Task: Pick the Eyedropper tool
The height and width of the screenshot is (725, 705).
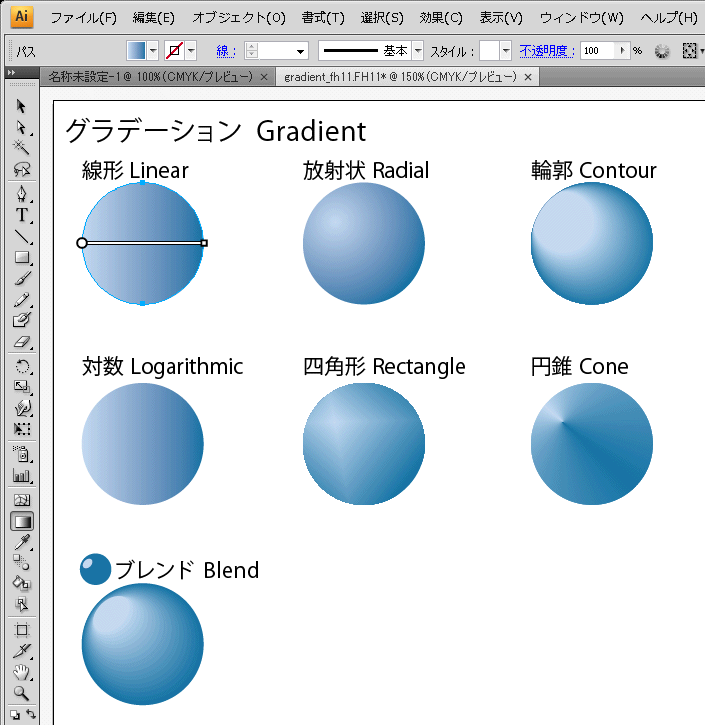Action: tap(21, 542)
